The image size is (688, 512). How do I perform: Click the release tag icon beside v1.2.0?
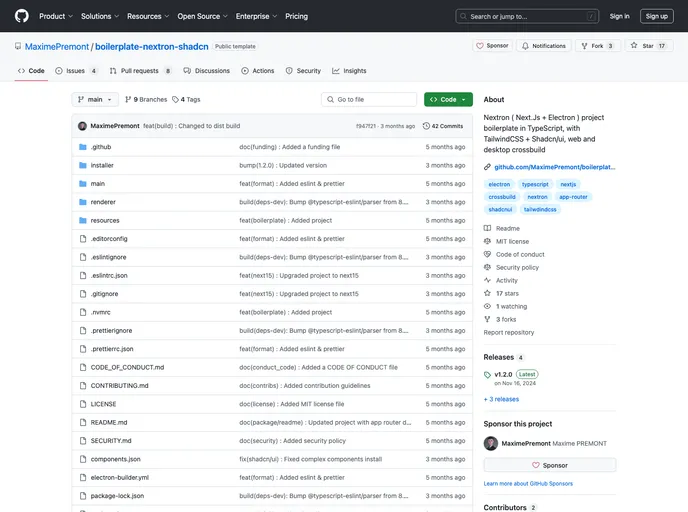(x=487, y=375)
